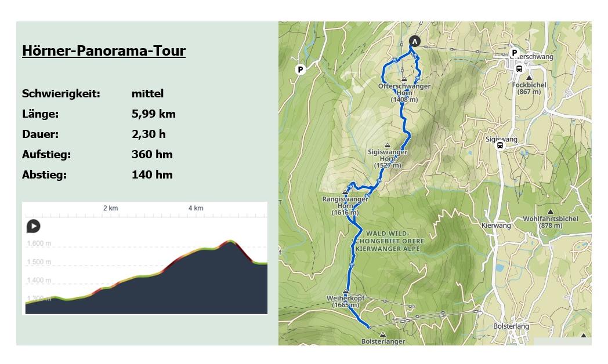Screen dimensions: 608x364
Task: Click the parking icon on map's left edge
Action: pyautogui.click(x=300, y=70)
